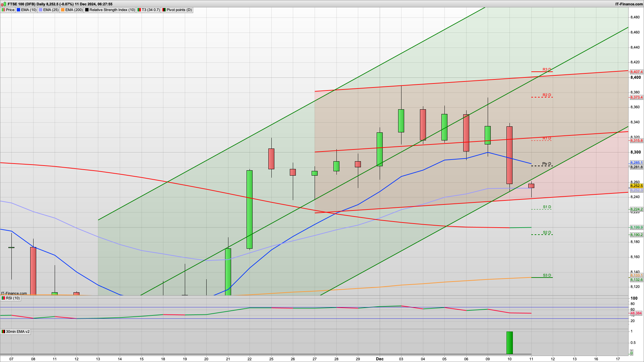The width and height of the screenshot is (644, 362).
Task: Click the green candle on December 3rd
Action: pyautogui.click(x=401, y=121)
